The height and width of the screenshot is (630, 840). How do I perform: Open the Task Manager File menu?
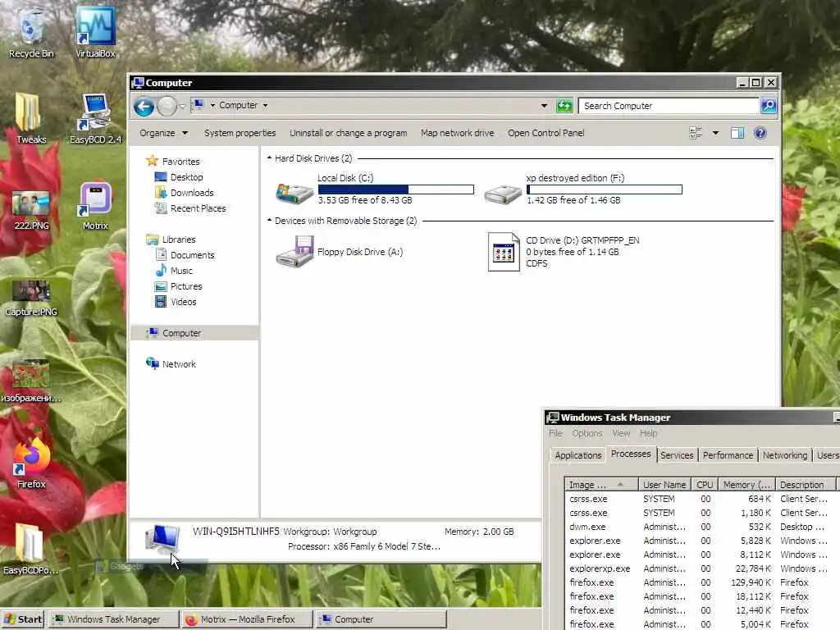tap(555, 433)
